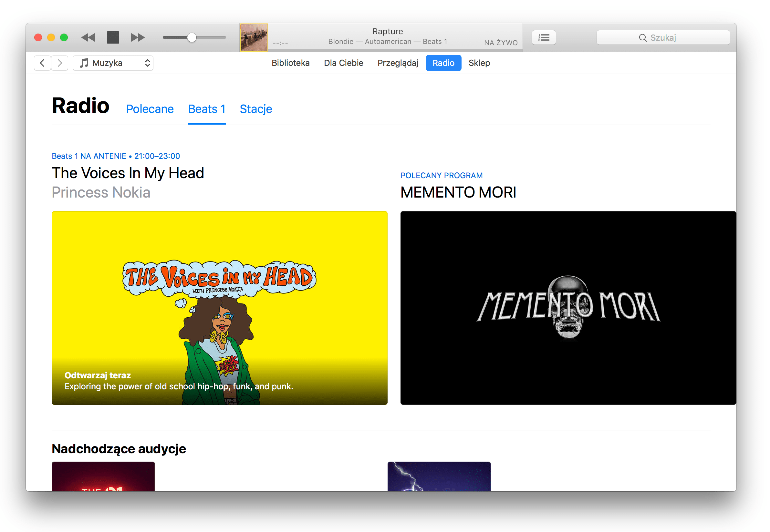This screenshot has height=532, width=770.
Task: Go forward with the right chevron
Action: click(x=60, y=63)
